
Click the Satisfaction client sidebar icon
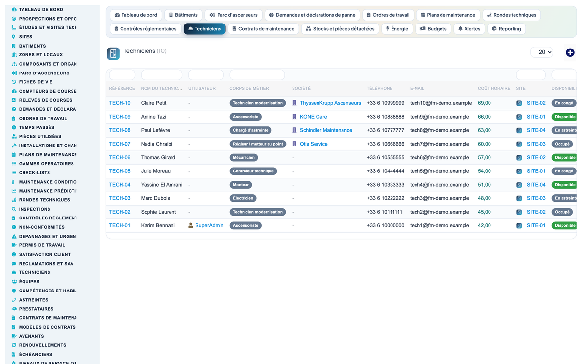click(x=14, y=254)
